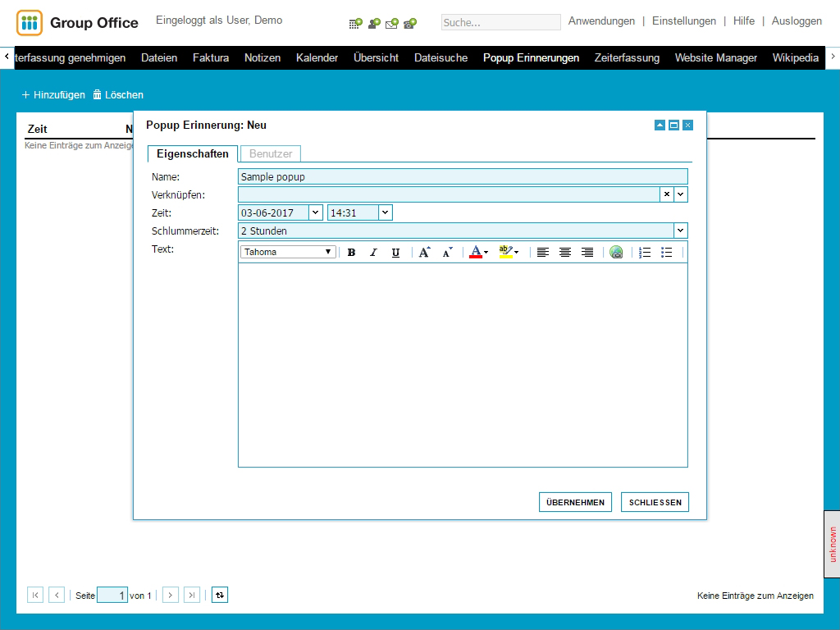Center-align the text

click(x=565, y=253)
